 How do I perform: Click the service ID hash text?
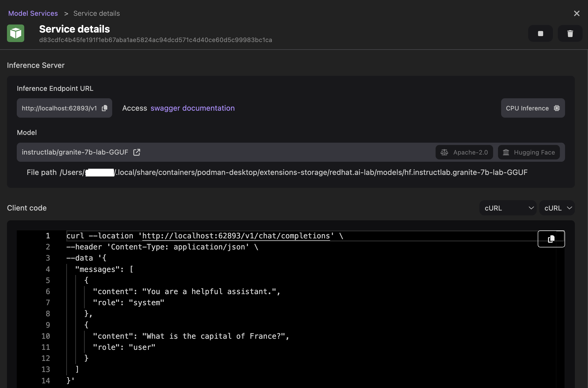[x=156, y=40]
